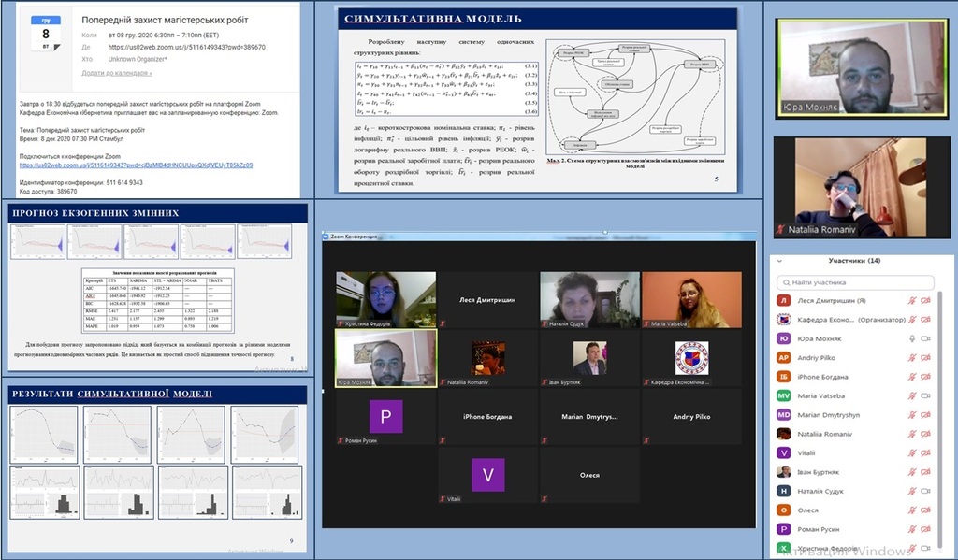The height and width of the screenshot is (560, 958).
Task: Click muted microphone icon beside Andriy Pilko
Action: pyautogui.click(x=912, y=358)
